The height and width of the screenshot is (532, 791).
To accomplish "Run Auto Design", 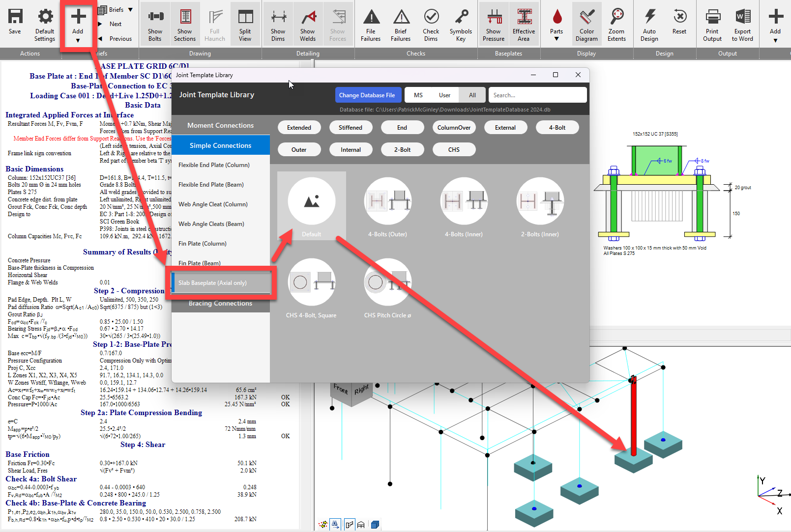I will click(649, 25).
